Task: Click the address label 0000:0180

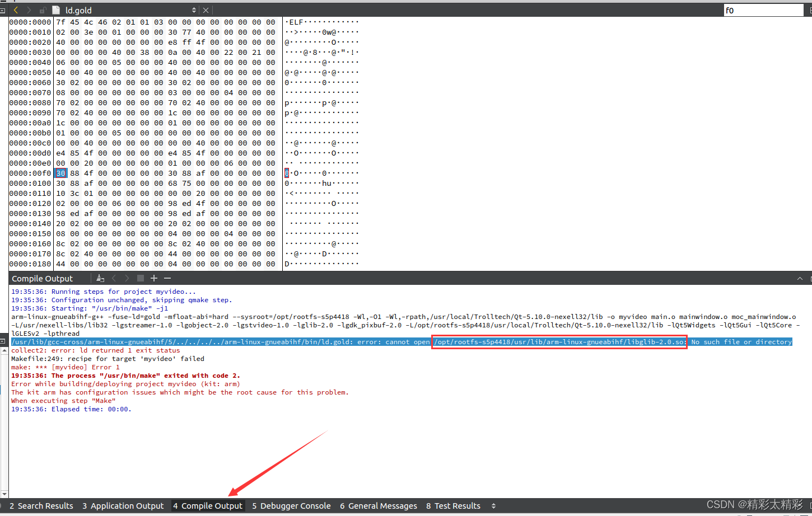Action: [30, 264]
